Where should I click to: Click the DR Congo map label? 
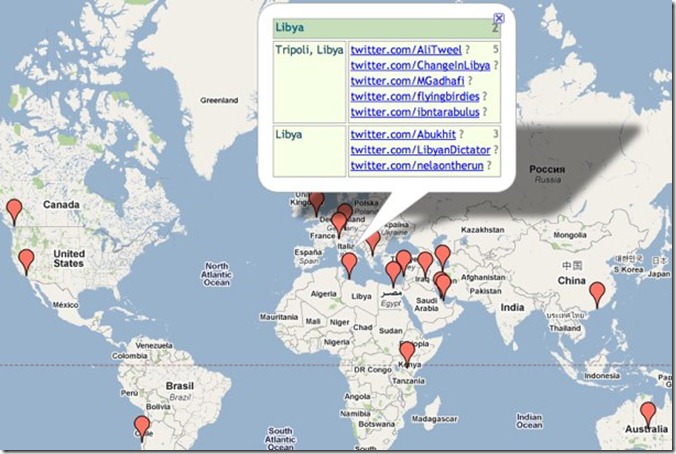tap(372, 369)
